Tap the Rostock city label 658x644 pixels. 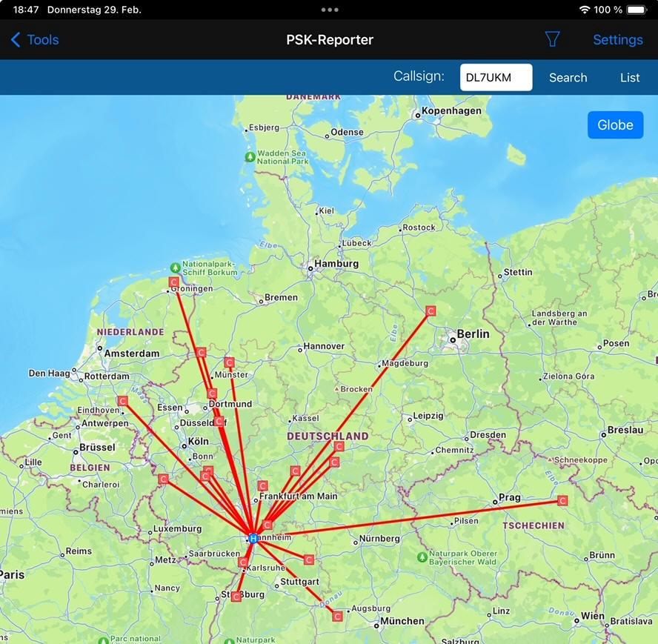point(419,227)
